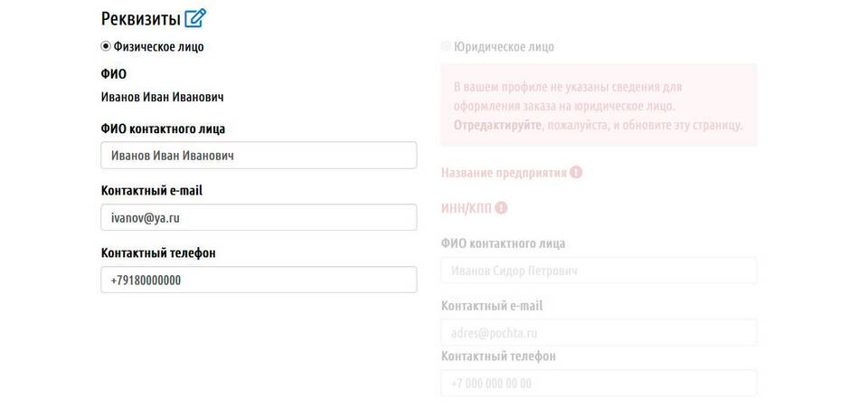Focus the +7 000 000 00 00 phone field
Viewport: 868px width, 409px height.
point(599,383)
